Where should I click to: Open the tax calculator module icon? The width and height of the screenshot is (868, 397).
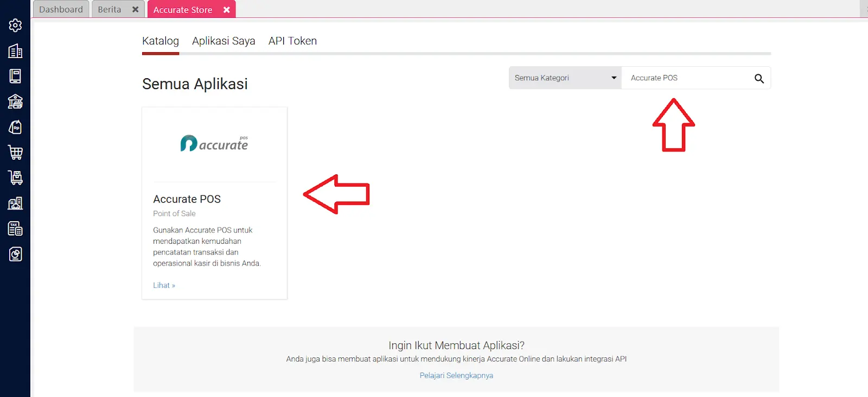[x=15, y=229]
